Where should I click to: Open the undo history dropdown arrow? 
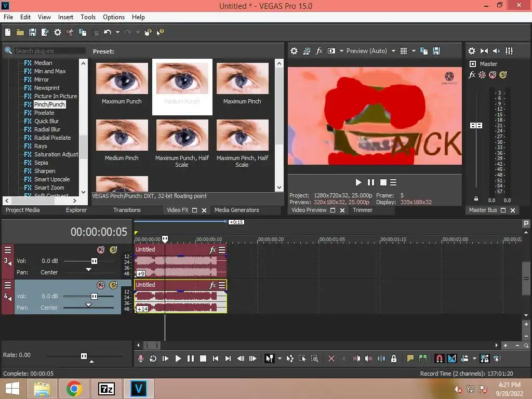pyautogui.click(x=117, y=32)
